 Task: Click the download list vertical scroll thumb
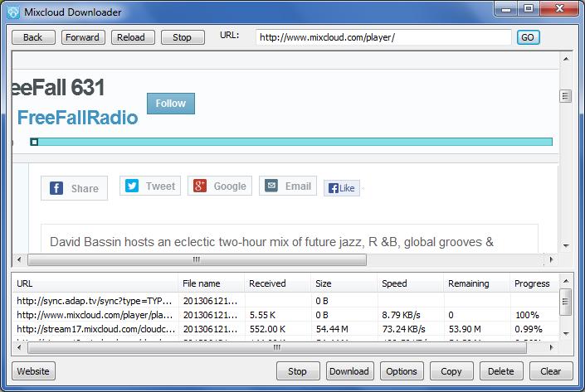(566, 302)
